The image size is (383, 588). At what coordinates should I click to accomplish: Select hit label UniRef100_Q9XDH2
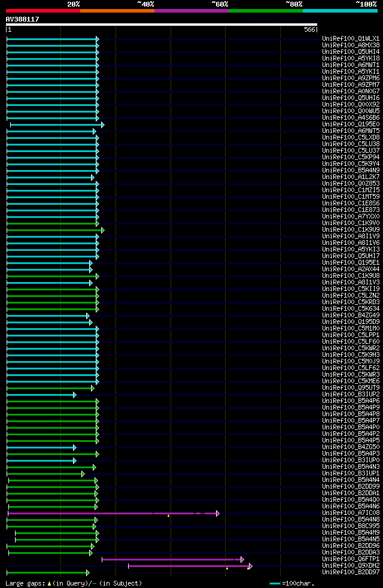click(351, 565)
